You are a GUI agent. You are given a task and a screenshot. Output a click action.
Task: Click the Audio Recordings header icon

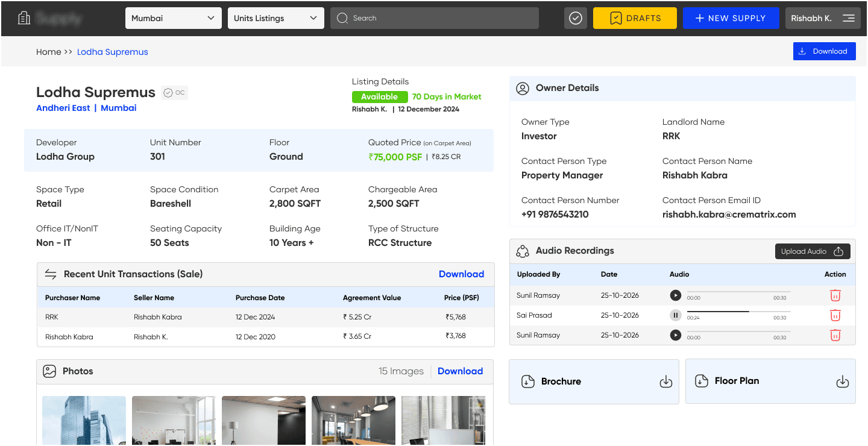pos(523,251)
